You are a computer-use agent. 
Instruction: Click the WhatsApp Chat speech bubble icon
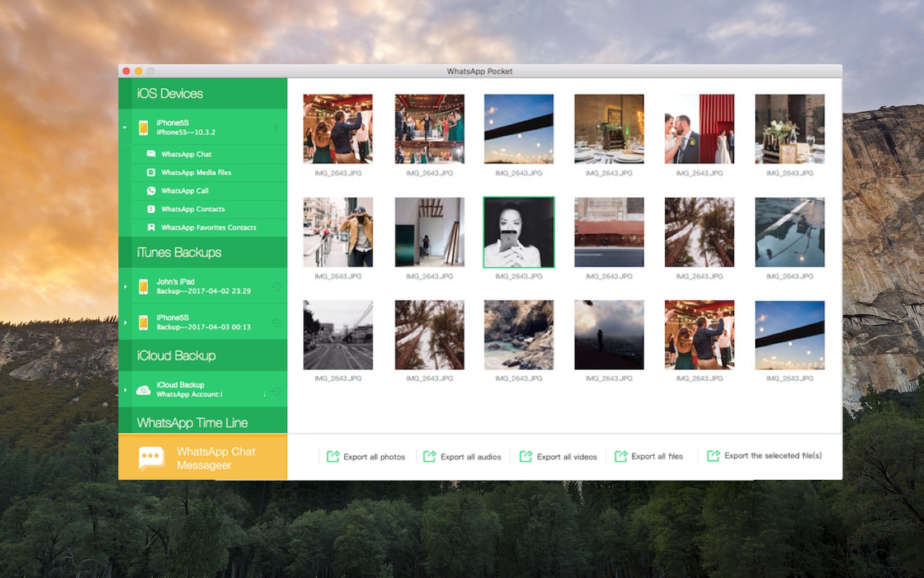point(151,154)
